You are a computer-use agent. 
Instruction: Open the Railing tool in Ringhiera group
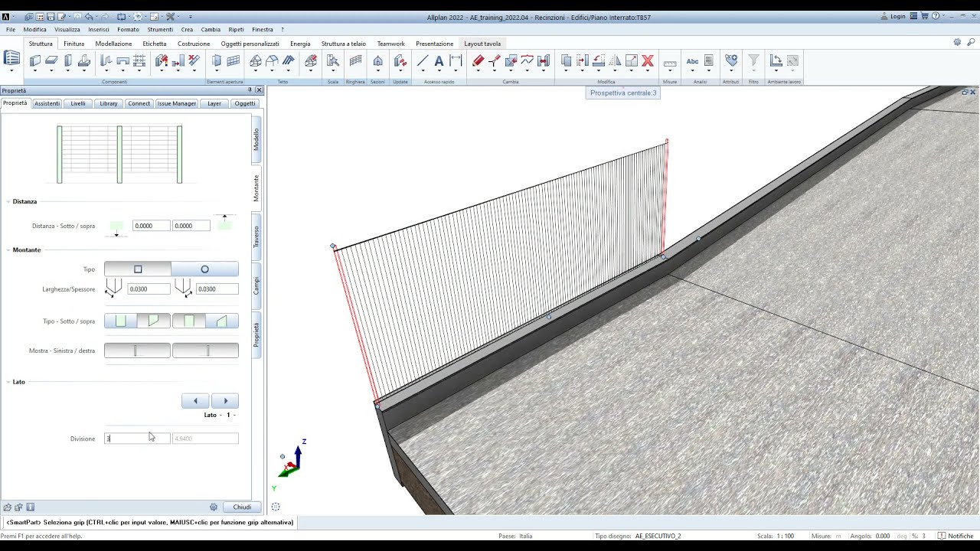click(355, 60)
